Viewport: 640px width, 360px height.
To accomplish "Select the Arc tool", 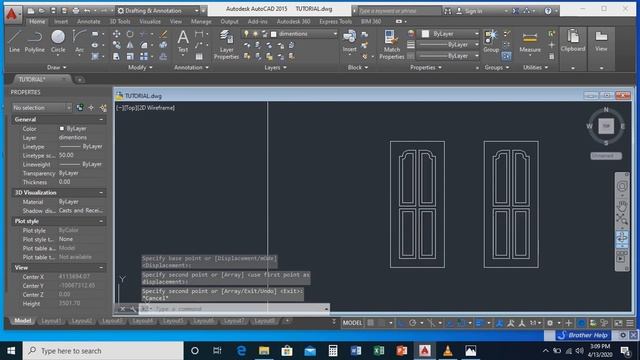I will coord(79,41).
